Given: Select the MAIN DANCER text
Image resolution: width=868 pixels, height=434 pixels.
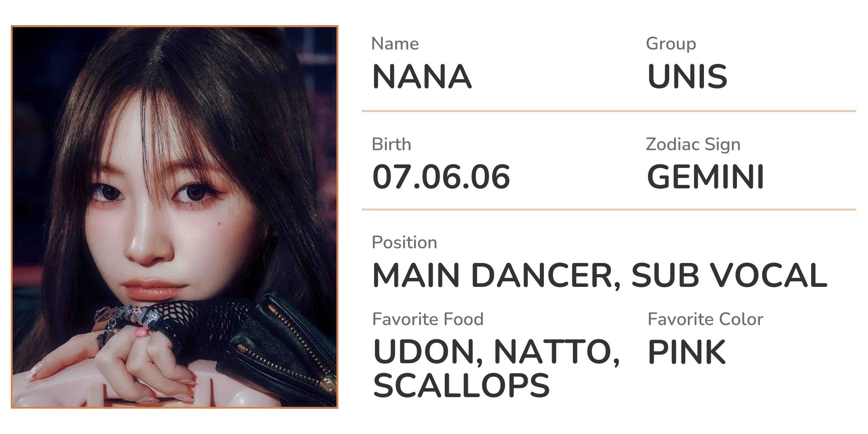Looking at the screenshot, I should [495, 276].
